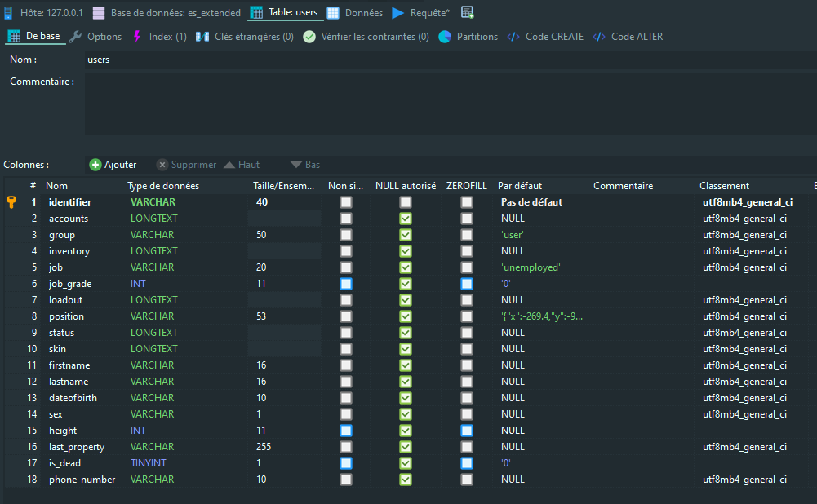
Task: Click the Ajouter button to add a column
Action: 113,164
